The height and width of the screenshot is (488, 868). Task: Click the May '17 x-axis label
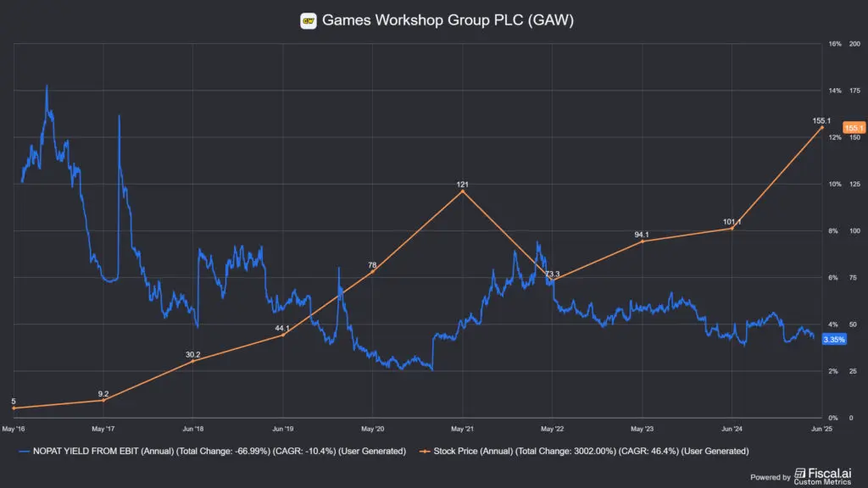tap(103, 429)
